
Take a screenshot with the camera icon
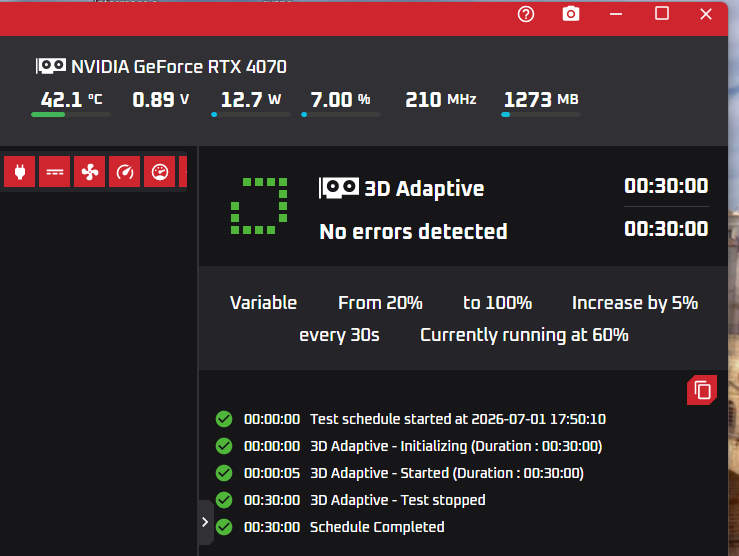[571, 14]
